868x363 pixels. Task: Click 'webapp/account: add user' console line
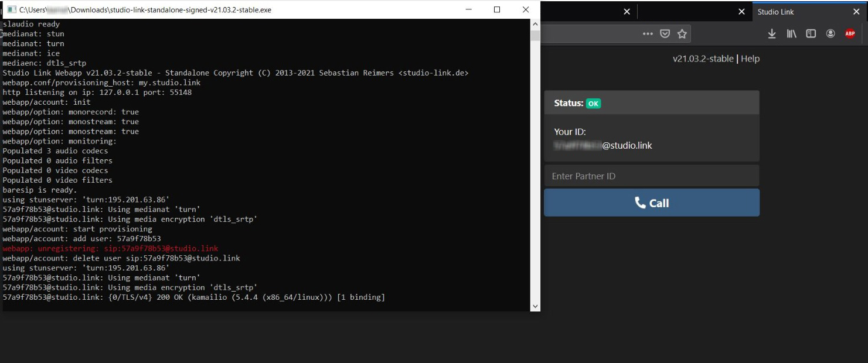coord(81,239)
